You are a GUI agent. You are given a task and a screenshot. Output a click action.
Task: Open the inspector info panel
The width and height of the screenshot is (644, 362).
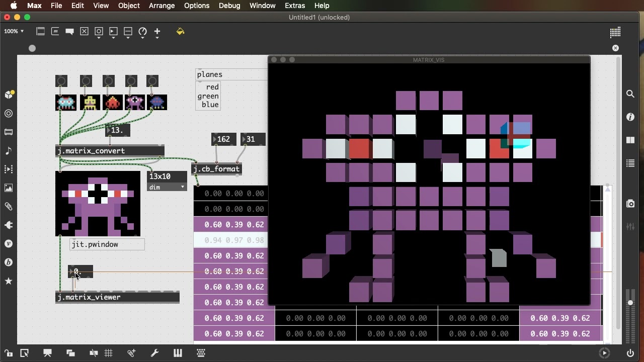click(630, 117)
